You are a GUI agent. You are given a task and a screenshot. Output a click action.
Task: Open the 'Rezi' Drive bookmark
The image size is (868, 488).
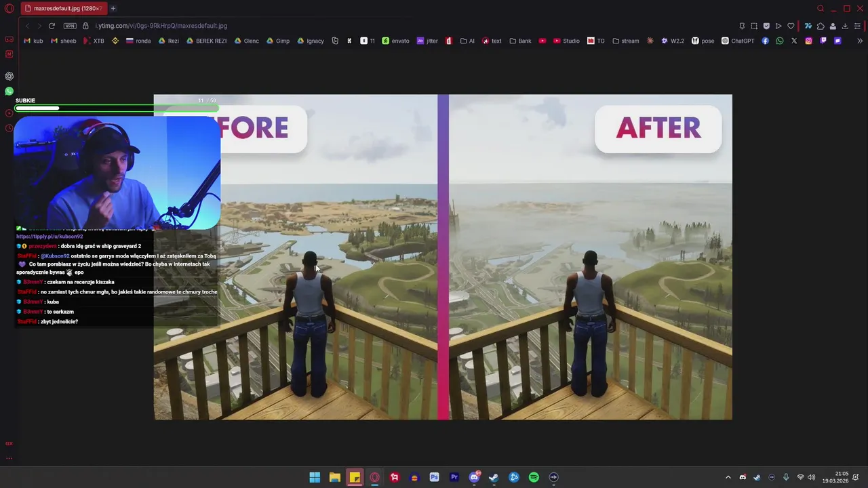(169, 41)
